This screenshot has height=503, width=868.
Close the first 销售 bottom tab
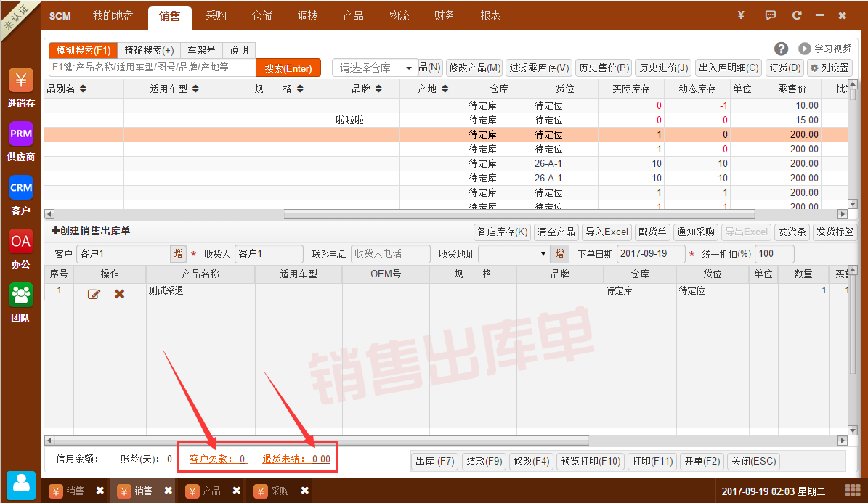click(x=100, y=490)
